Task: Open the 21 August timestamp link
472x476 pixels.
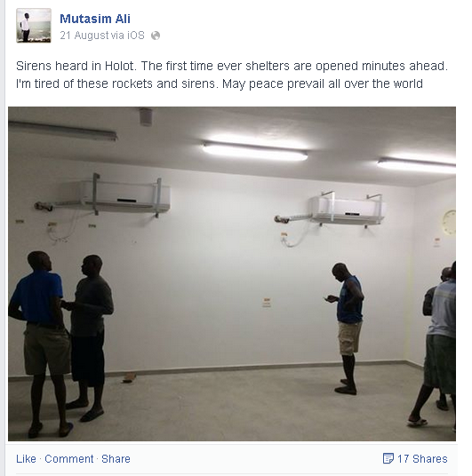Action: [84, 36]
